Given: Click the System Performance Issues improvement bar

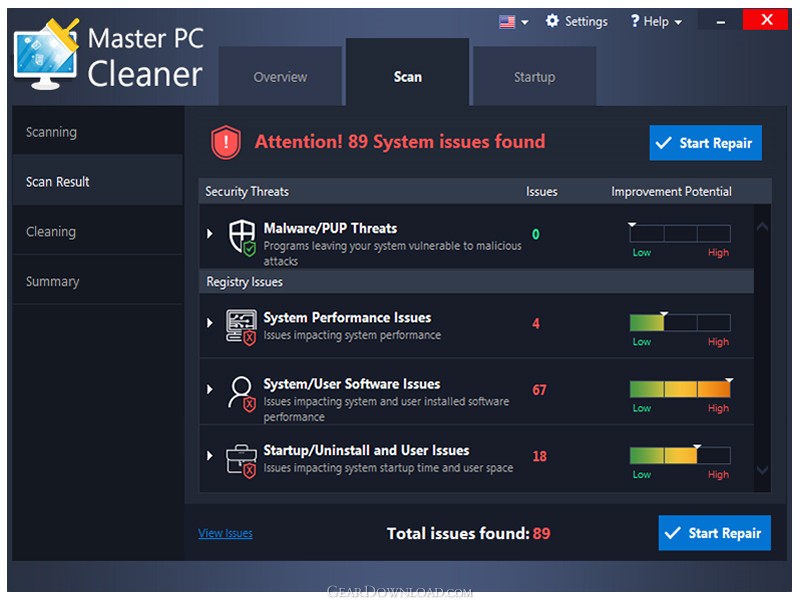Looking at the screenshot, I should coord(680,323).
